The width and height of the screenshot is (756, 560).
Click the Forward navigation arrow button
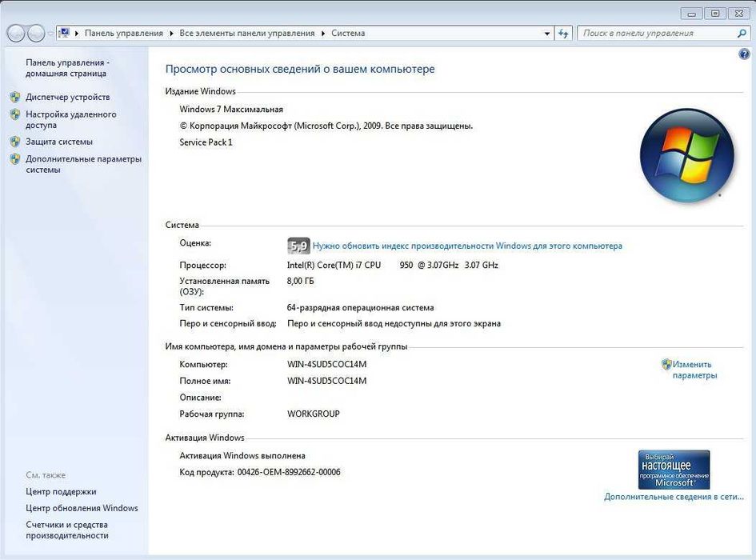point(36,34)
